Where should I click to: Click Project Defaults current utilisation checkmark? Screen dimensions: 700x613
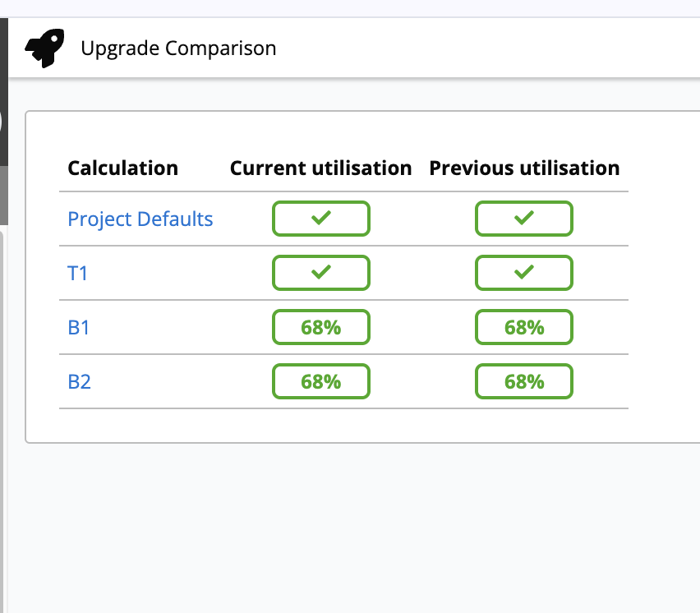(x=320, y=219)
